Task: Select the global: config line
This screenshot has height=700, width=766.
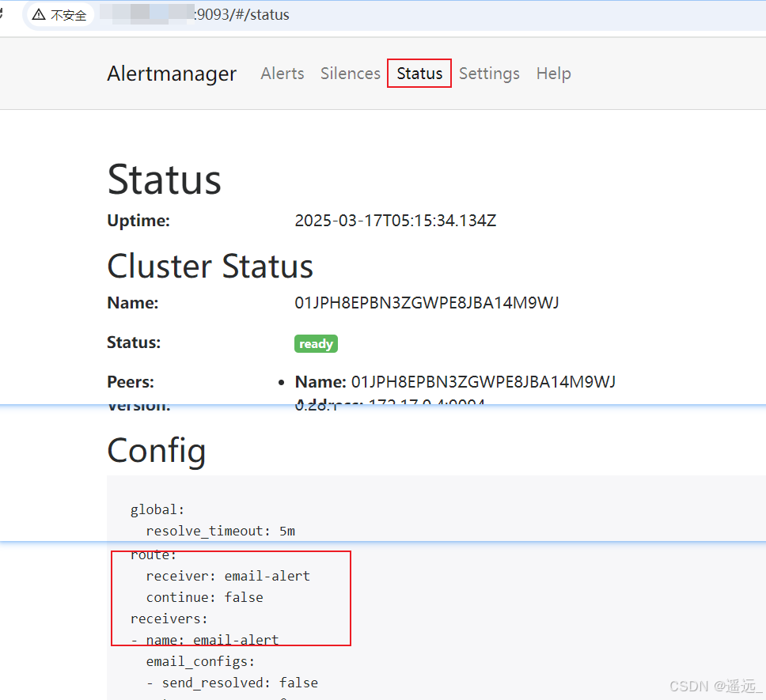Action: click(x=157, y=509)
